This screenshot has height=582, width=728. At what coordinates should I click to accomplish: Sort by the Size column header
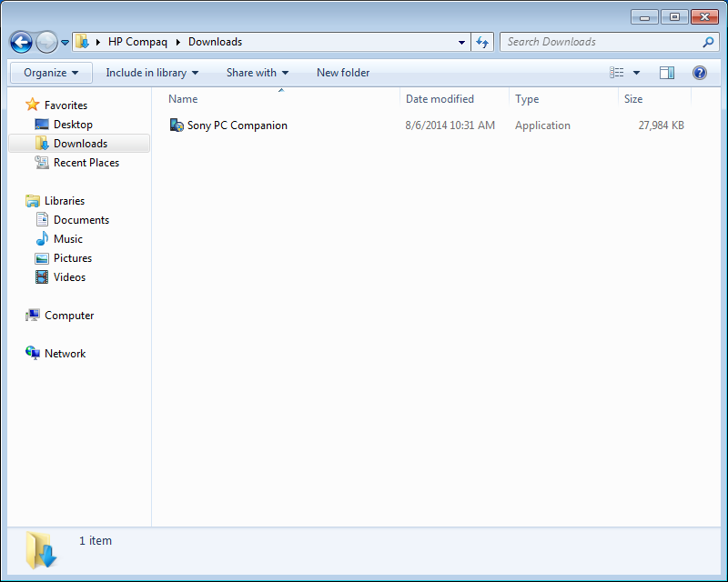[633, 99]
